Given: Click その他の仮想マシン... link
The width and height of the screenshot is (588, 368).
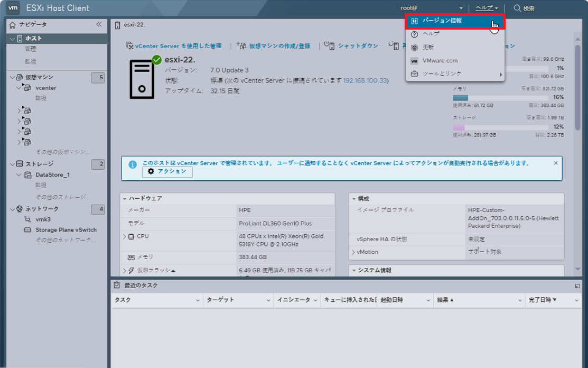Looking at the screenshot, I should 63,152.
